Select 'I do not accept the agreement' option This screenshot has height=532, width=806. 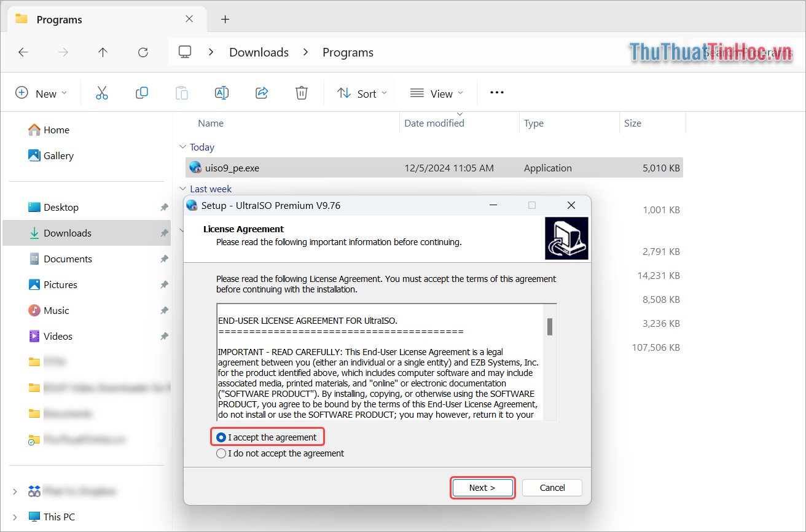221,453
